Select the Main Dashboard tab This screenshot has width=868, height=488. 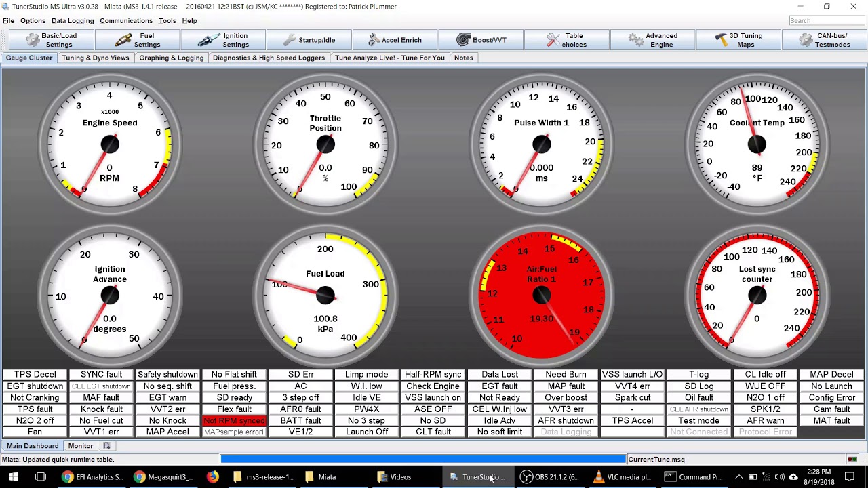coord(33,446)
